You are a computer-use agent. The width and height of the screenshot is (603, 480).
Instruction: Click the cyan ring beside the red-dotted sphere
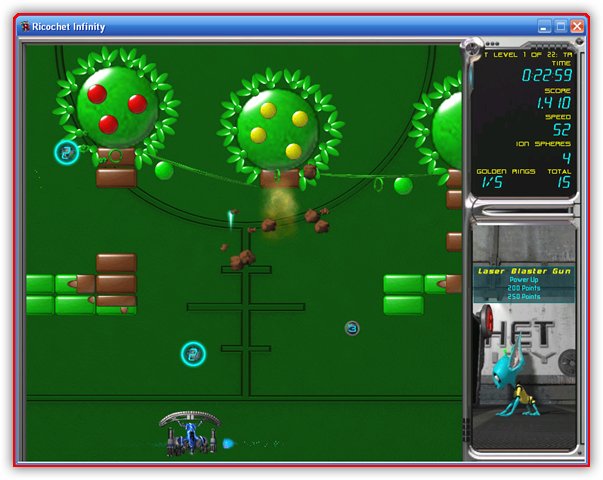[x=66, y=152]
